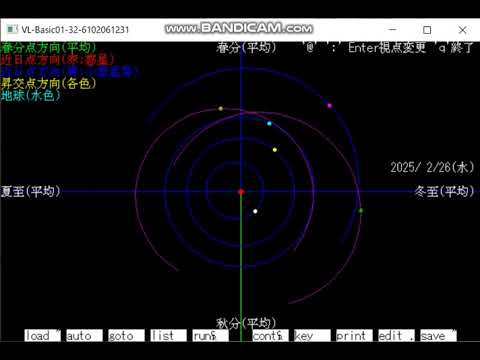Select the cont function key
480x360 pixels.
pyautogui.click(x=270, y=335)
